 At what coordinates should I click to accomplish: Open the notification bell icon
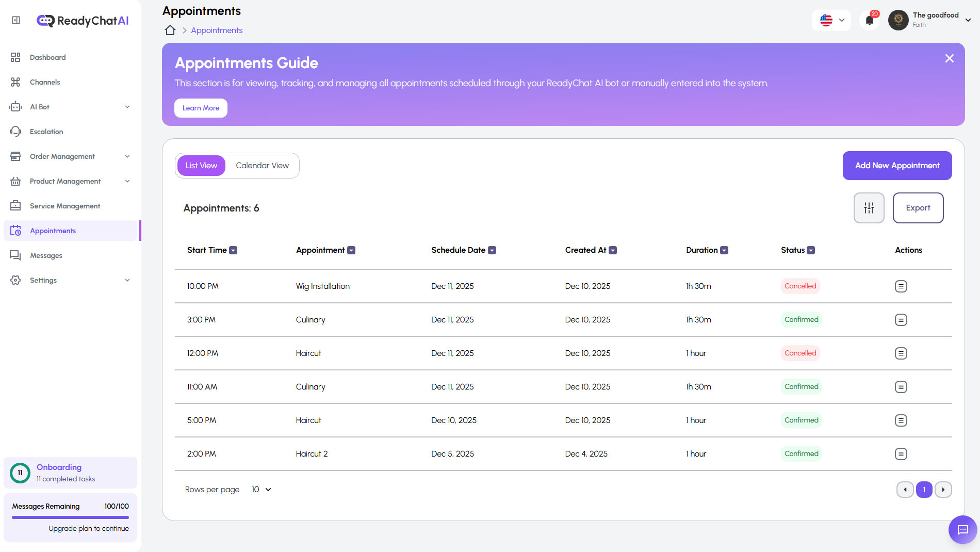870,20
